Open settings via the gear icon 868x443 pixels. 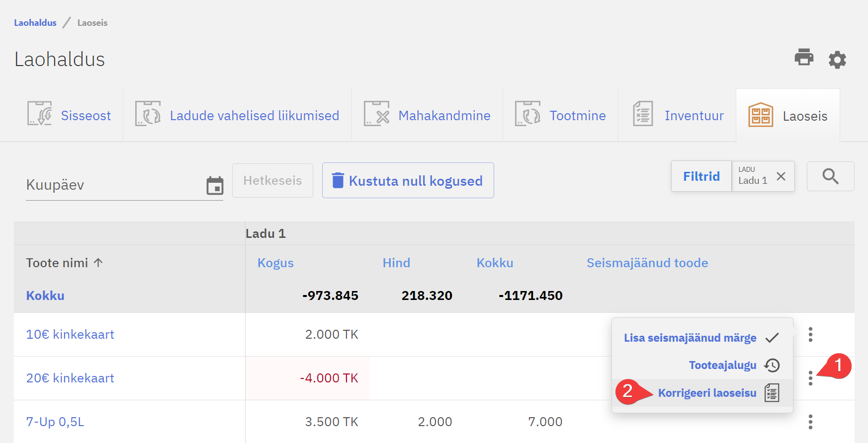[x=837, y=60]
